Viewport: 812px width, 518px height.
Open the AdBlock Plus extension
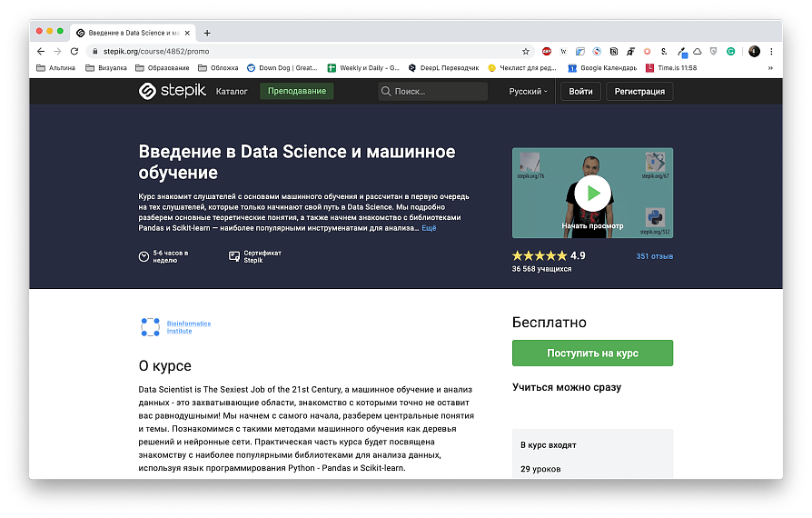click(547, 51)
